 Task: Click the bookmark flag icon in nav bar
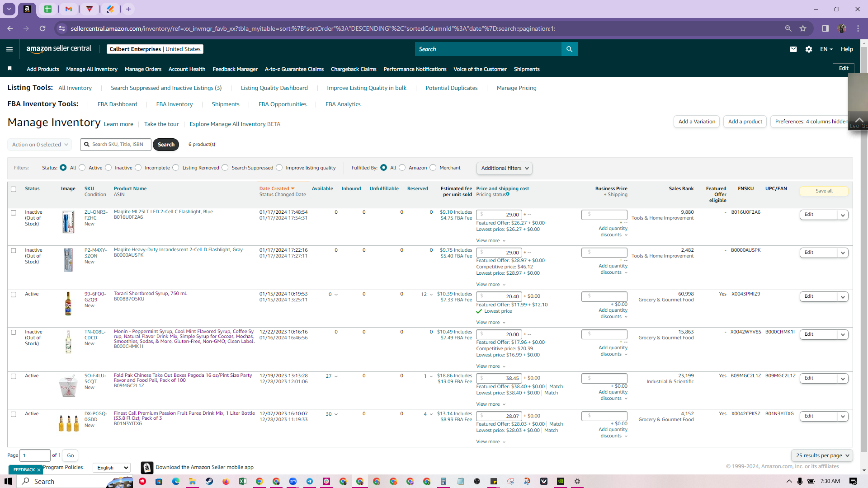[9, 69]
